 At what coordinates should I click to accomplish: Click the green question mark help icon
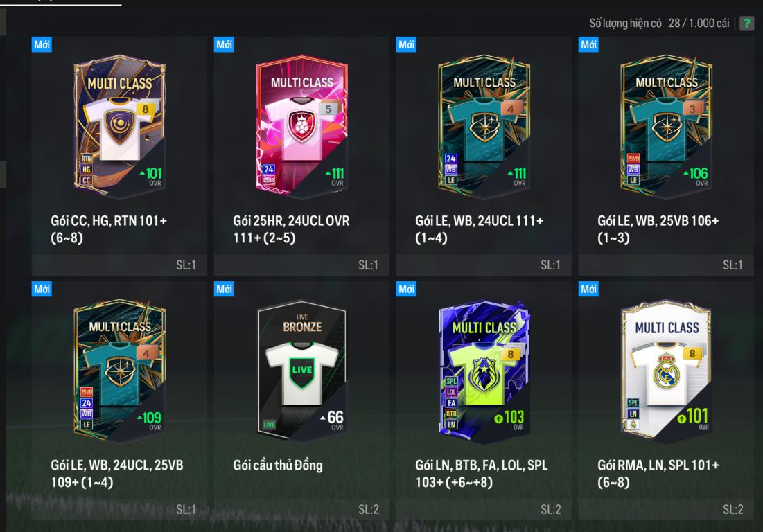coord(746,24)
